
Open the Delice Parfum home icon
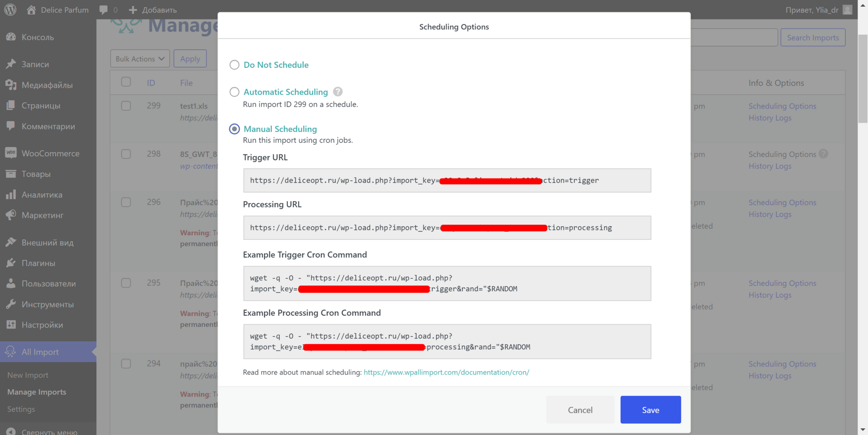[x=31, y=9]
